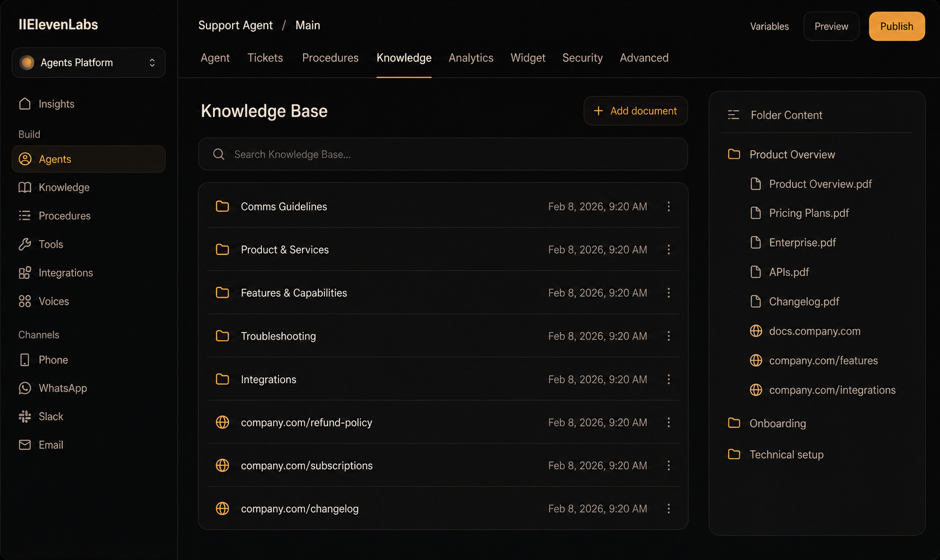Image resolution: width=940 pixels, height=560 pixels.
Task: Open the Slack channel
Action: point(40,417)
